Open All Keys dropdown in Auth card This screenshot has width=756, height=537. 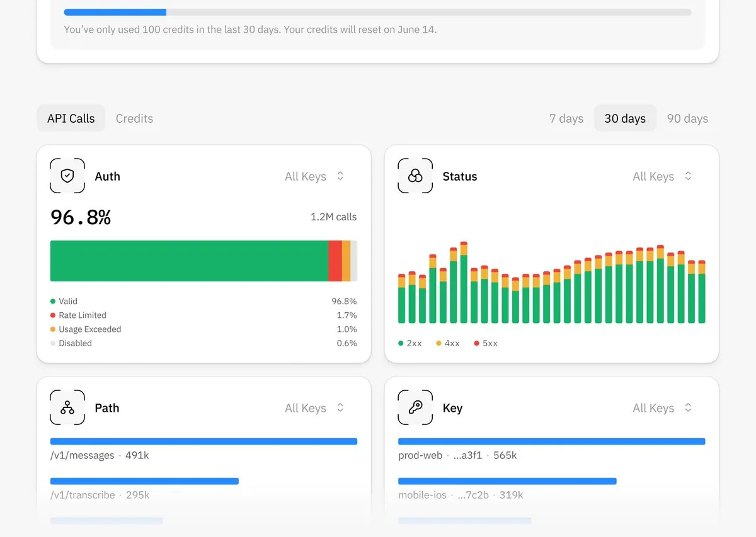314,176
